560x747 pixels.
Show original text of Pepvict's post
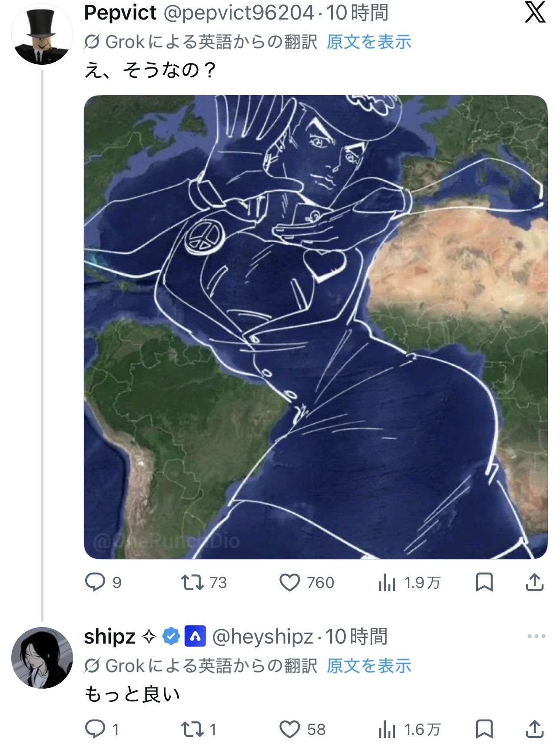click(x=368, y=42)
